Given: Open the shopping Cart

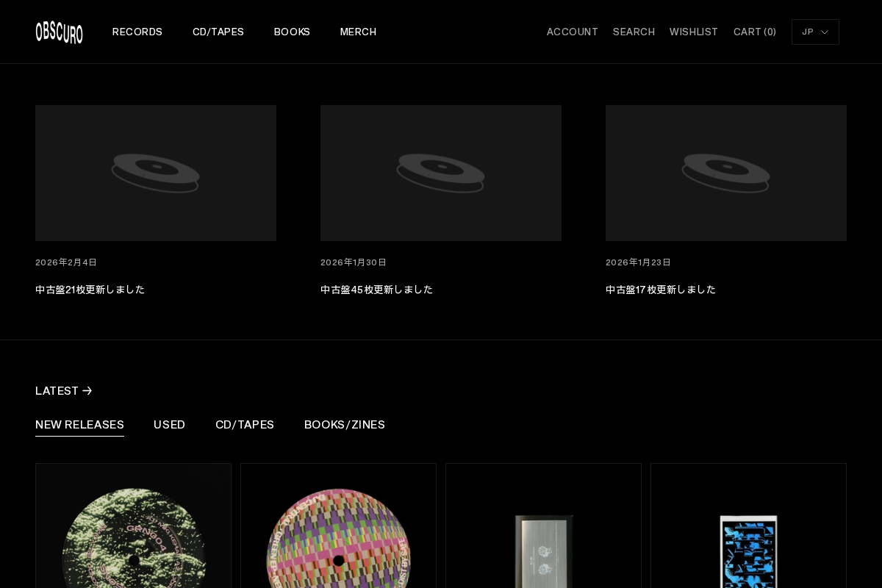Looking at the screenshot, I should pyautogui.click(x=754, y=32).
